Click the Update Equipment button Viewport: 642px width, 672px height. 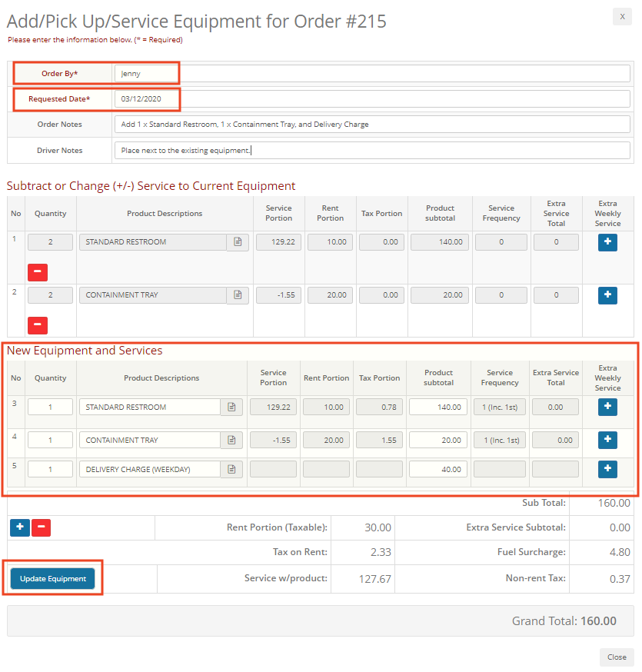(53, 579)
